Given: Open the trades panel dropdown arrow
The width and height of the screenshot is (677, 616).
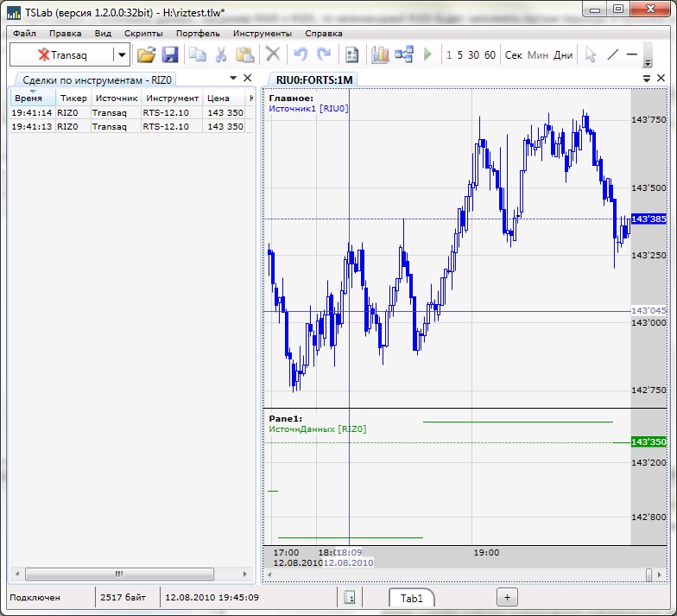Looking at the screenshot, I should (x=233, y=79).
